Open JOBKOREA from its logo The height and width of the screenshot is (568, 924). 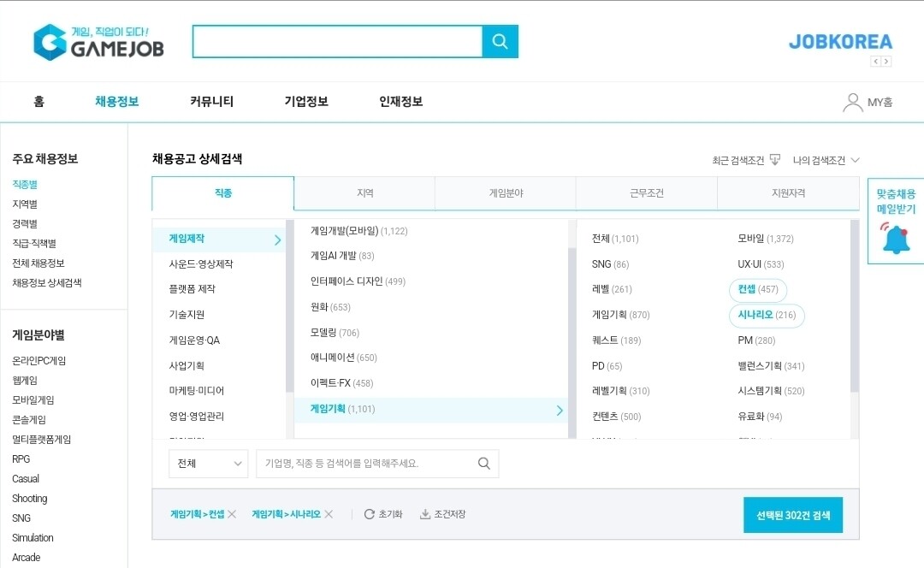pos(839,40)
